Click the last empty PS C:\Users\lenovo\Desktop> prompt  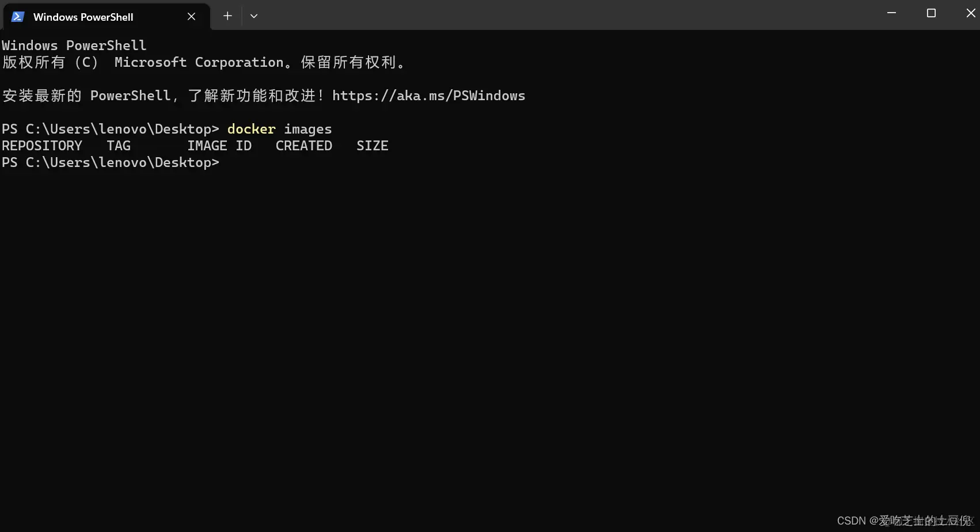tap(111, 162)
